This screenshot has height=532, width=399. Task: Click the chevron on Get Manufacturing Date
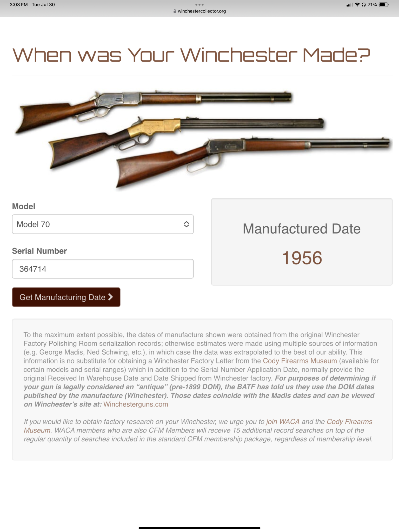tap(110, 297)
